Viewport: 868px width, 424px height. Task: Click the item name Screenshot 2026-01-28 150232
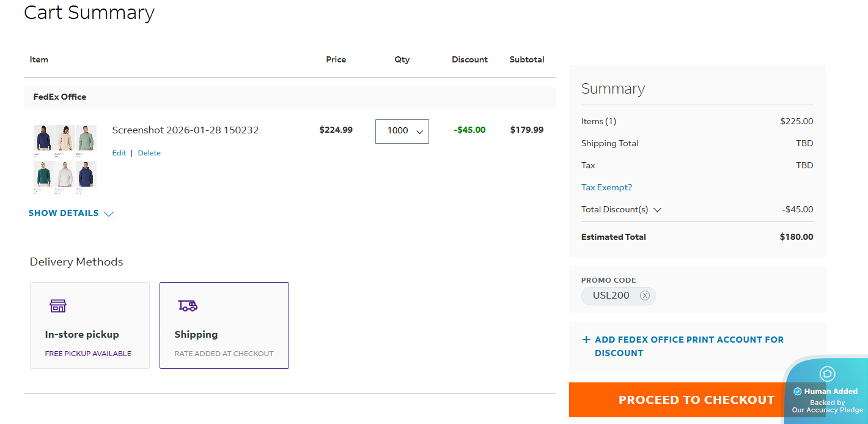tap(185, 130)
